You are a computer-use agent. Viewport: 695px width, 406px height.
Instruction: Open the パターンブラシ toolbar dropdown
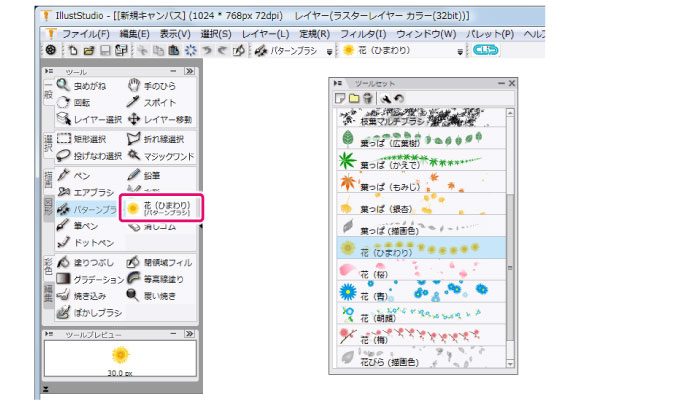(x=330, y=50)
